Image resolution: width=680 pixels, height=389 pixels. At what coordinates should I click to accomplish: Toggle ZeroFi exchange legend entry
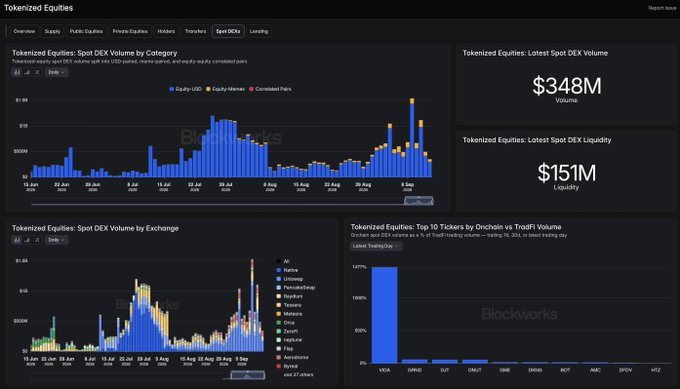click(287, 331)
